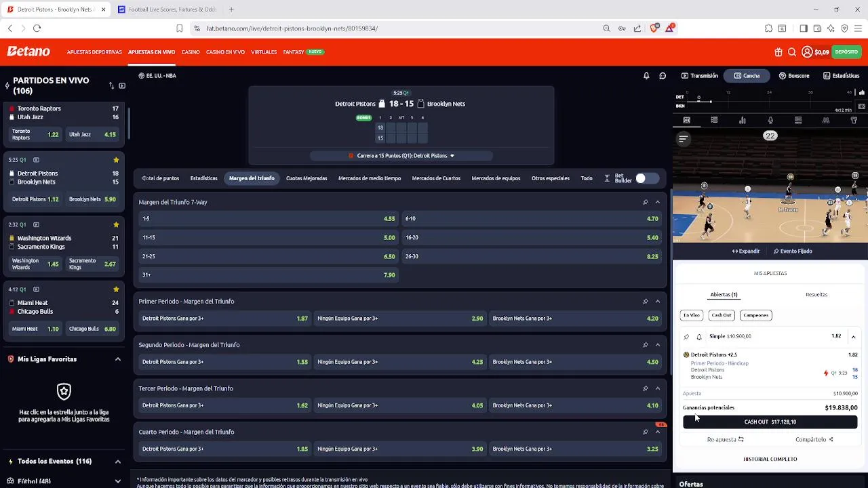Open browser extensions puzzle icon

tap(768, 28)
